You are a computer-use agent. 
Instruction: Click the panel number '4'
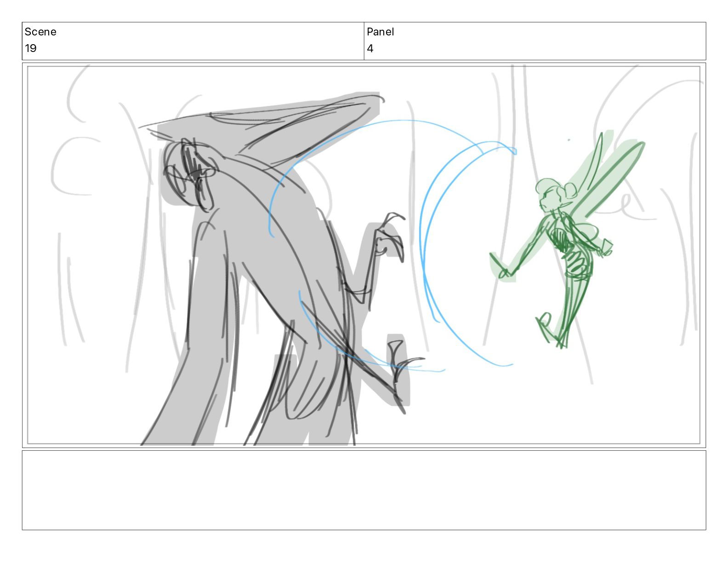point(370,48)
